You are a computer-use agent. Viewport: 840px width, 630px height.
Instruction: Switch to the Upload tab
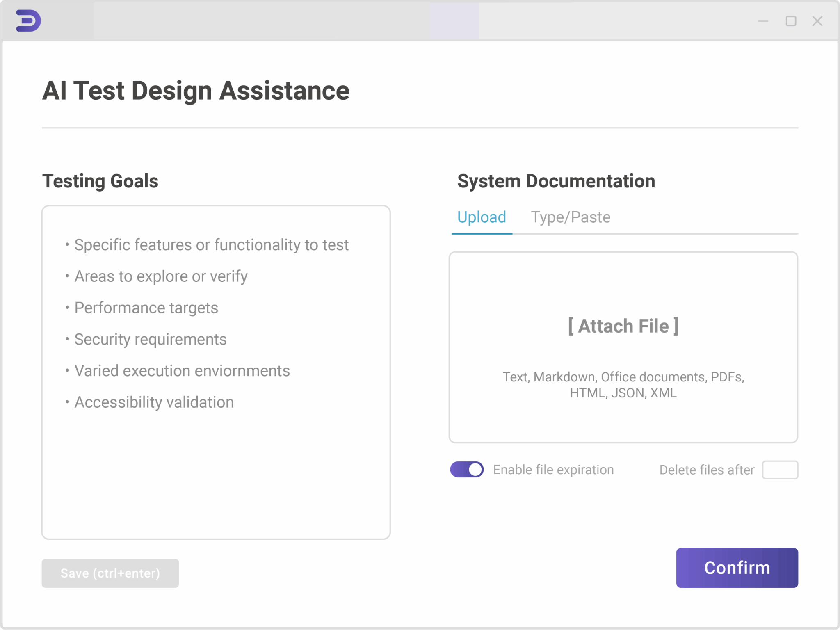482,217
